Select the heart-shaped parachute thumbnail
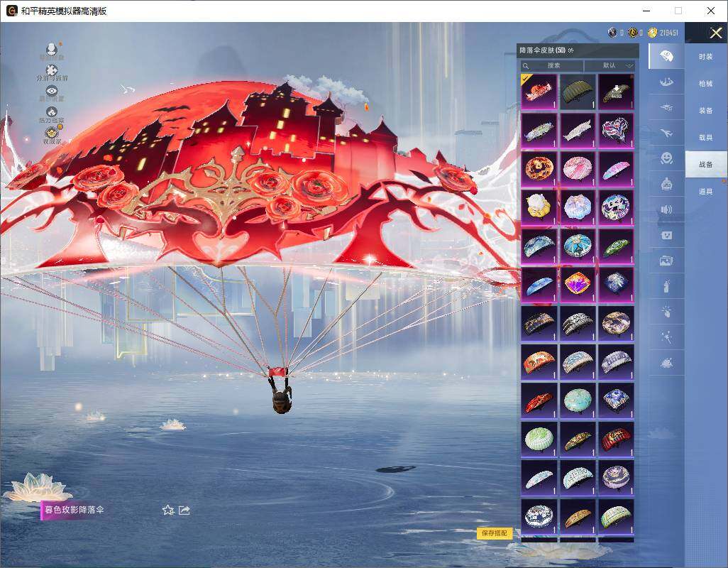The height and width of the screenshot is (568, 728). click(616, 131)
